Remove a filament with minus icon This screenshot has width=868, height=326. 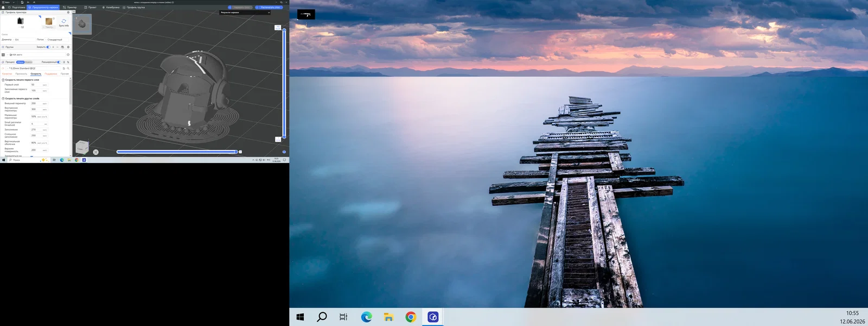(x=58, y=47)
